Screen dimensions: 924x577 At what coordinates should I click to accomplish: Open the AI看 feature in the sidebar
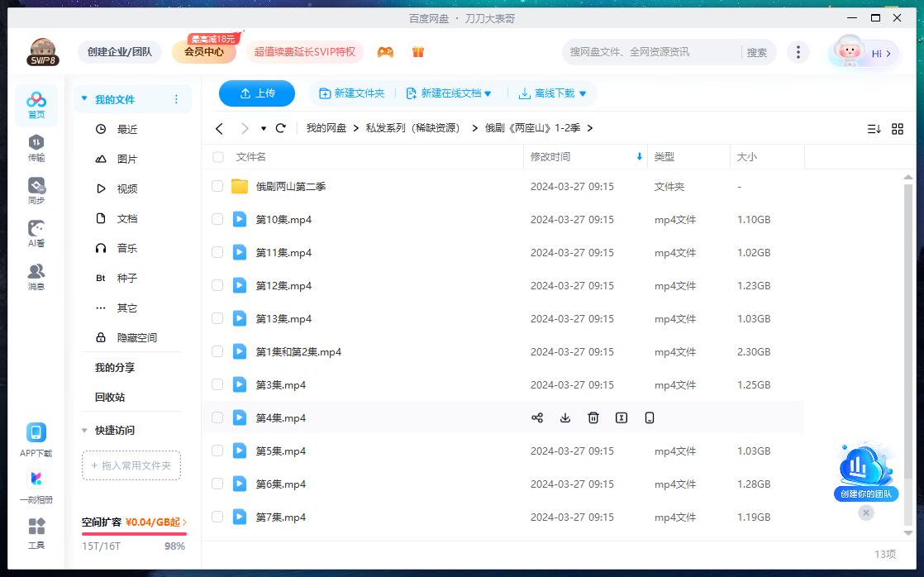pos(35,234)
